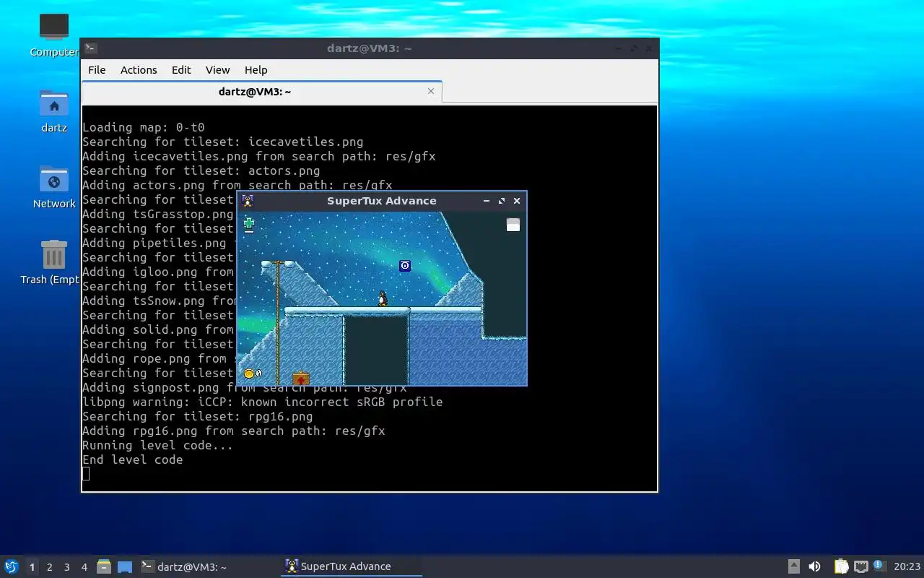924x578 pixels.
Task: Click the terminal icon in the terminal title bar
Action: (x=90, y=48)
